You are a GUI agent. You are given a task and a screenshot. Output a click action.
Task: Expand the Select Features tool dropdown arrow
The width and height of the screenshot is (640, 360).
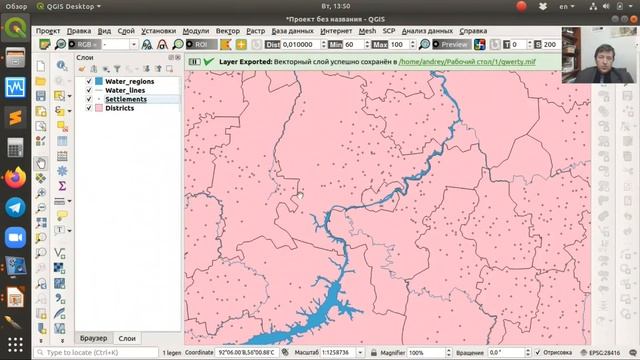point(69,96)
